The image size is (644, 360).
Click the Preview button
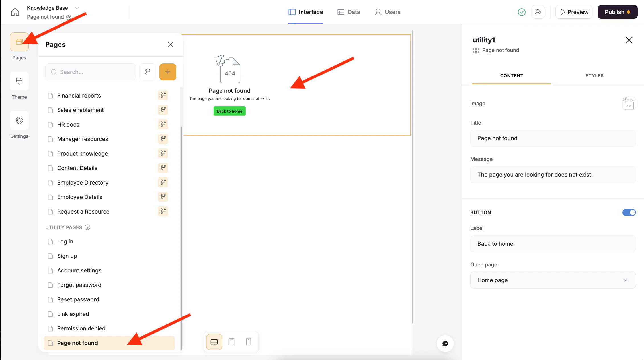coord(574,12)
